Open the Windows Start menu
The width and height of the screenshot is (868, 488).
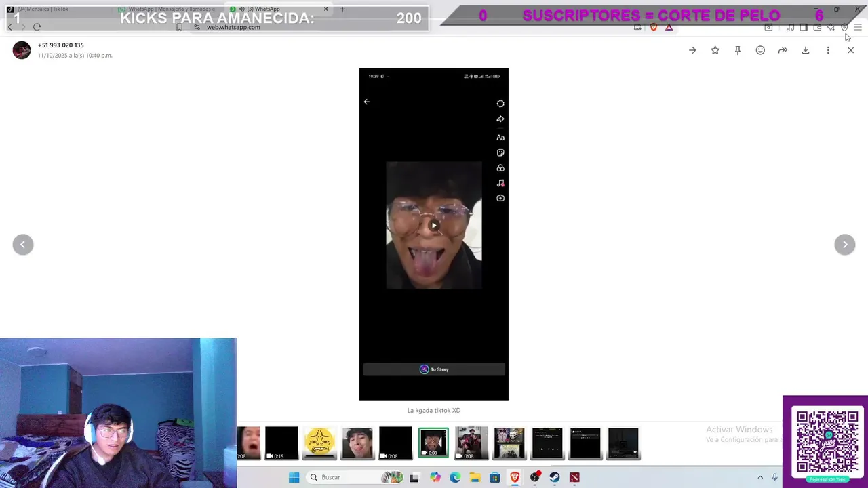coord(294,477)
